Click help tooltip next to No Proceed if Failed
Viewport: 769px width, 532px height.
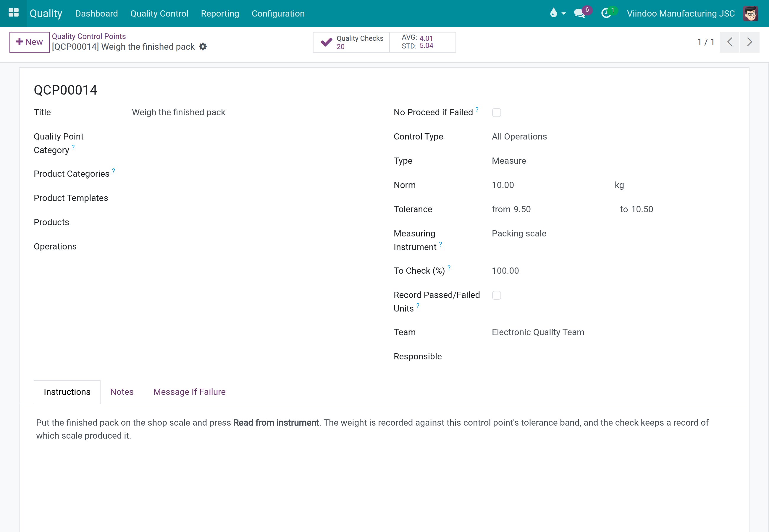pos(477,109)
